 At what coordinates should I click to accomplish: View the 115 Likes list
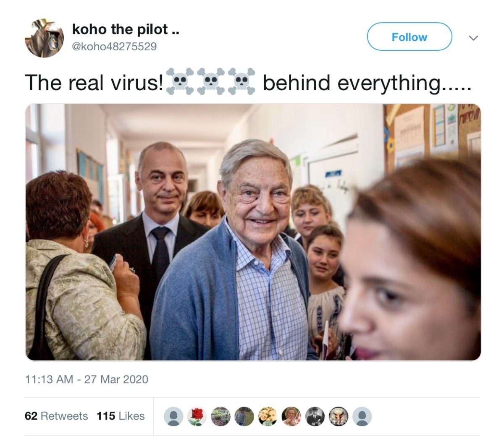[121, 416]
